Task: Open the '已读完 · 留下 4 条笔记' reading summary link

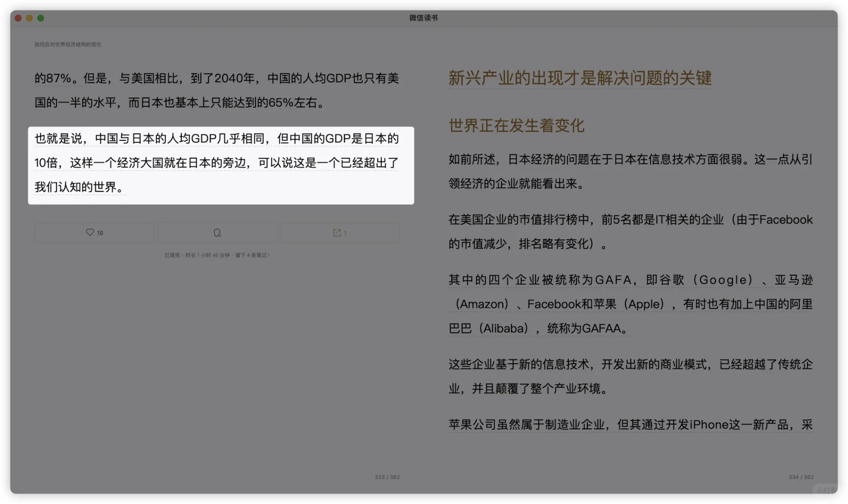Action: point(217,255)
